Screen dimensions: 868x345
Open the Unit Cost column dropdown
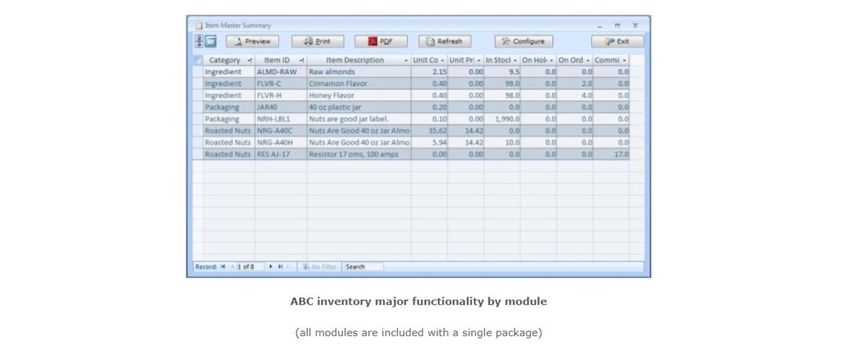[x=443, y=60]
